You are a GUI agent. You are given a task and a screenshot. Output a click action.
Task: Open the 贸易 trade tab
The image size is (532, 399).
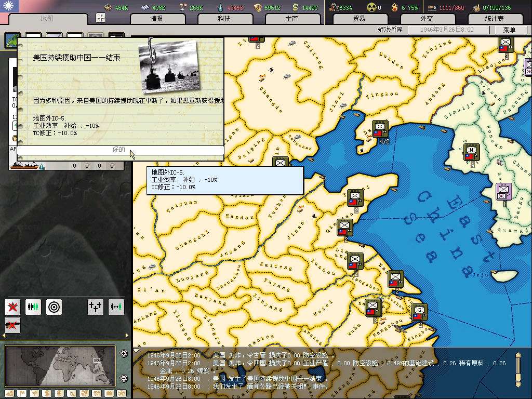pos(360,19)
